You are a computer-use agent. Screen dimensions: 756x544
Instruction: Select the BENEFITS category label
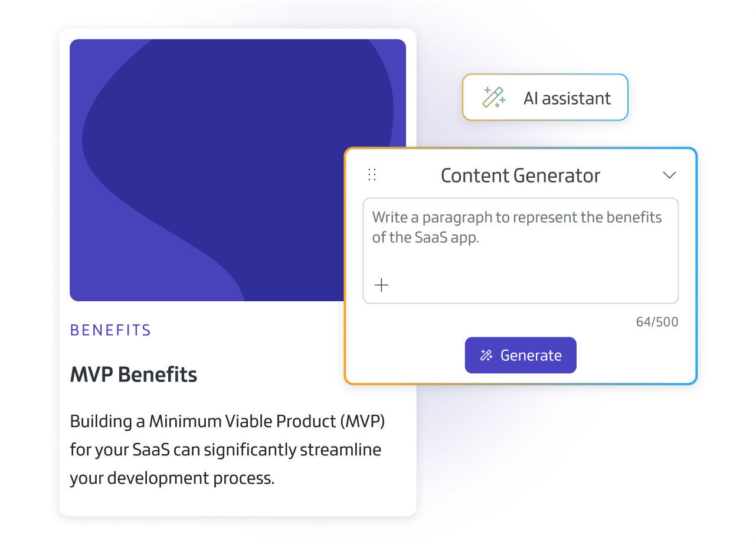[x=110, y=330]
